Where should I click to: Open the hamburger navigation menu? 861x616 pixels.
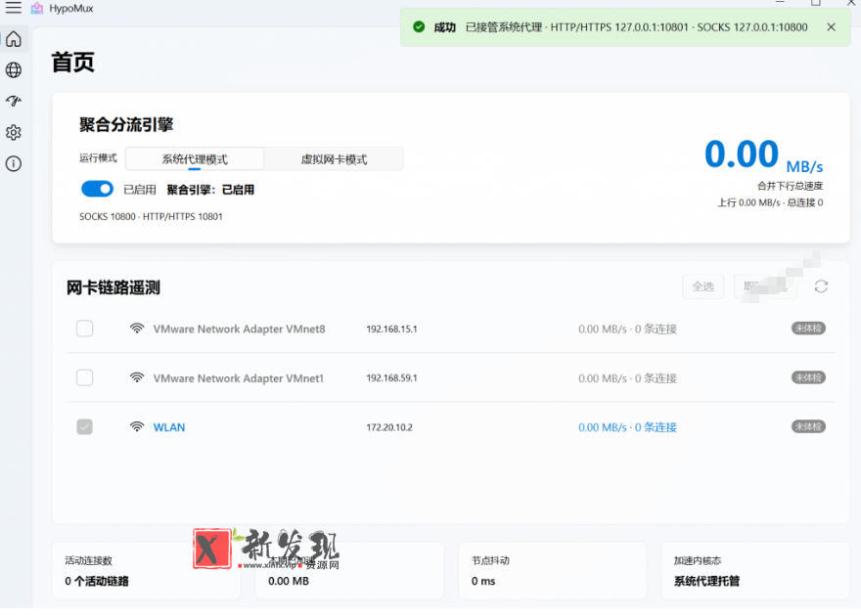coord(13,8)
